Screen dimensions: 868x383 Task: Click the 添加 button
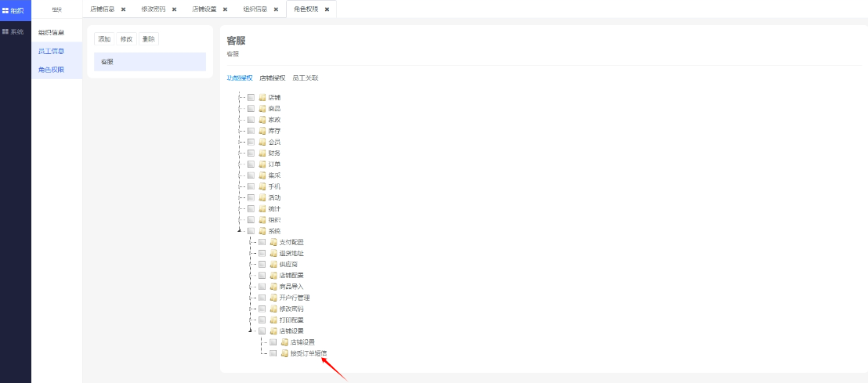[x=104, y=39]
